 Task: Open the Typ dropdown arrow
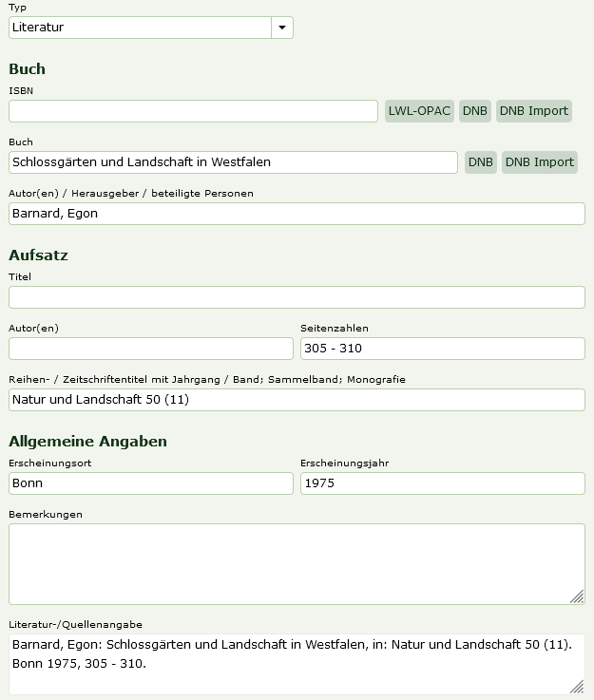coord(282,28)
